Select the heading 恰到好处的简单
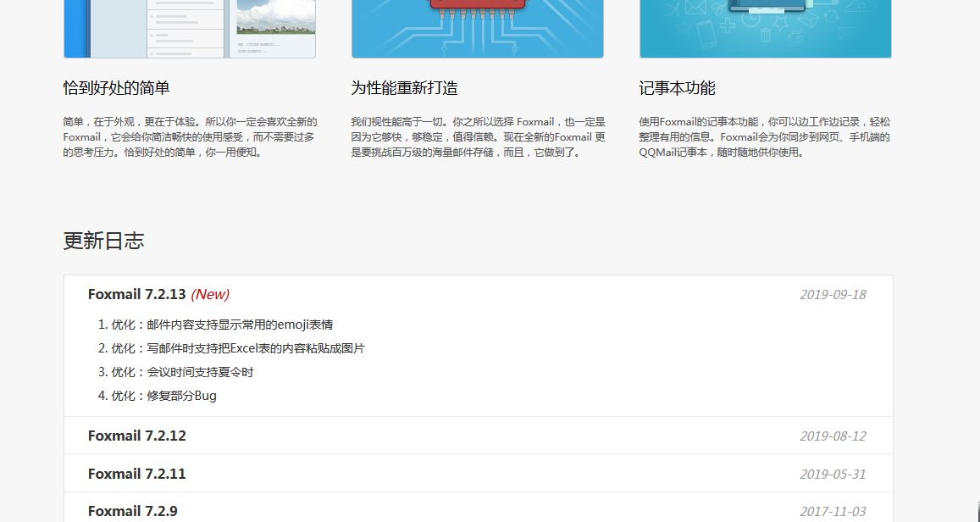Screen dimensions: 980x522 [x=116, y=88]
